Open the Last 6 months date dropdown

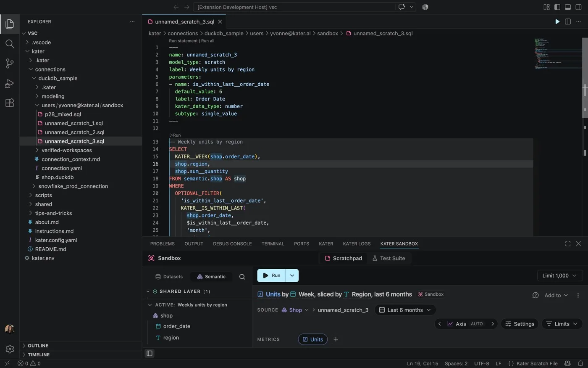pyautogui.click(x=405, y=310)
